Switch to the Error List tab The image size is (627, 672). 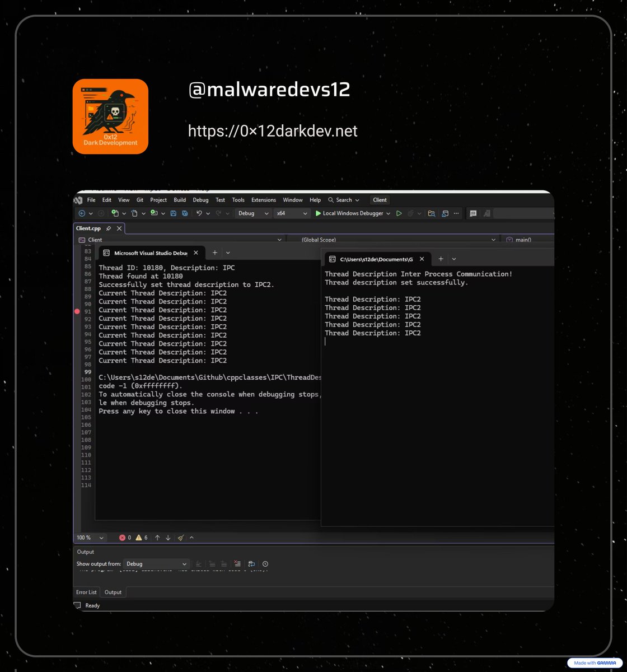[86, 592]
